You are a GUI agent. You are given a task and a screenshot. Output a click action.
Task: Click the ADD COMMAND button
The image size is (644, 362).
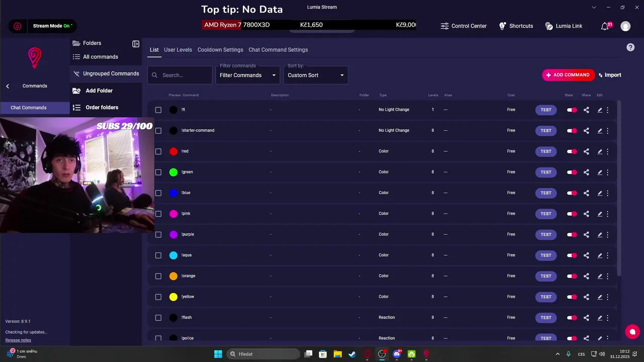(568, 75)
